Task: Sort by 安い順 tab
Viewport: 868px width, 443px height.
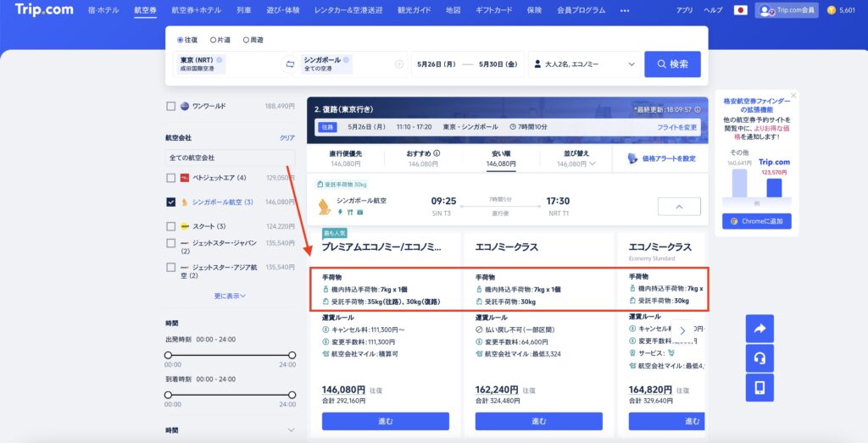Action: coord(501,158)
